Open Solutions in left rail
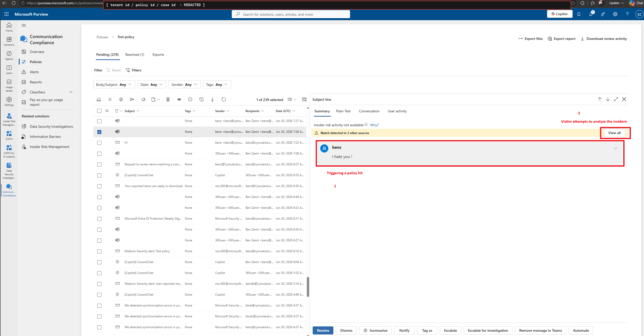Screen dimensions: 644x336 pyautogui.click(x=9, y=41)
